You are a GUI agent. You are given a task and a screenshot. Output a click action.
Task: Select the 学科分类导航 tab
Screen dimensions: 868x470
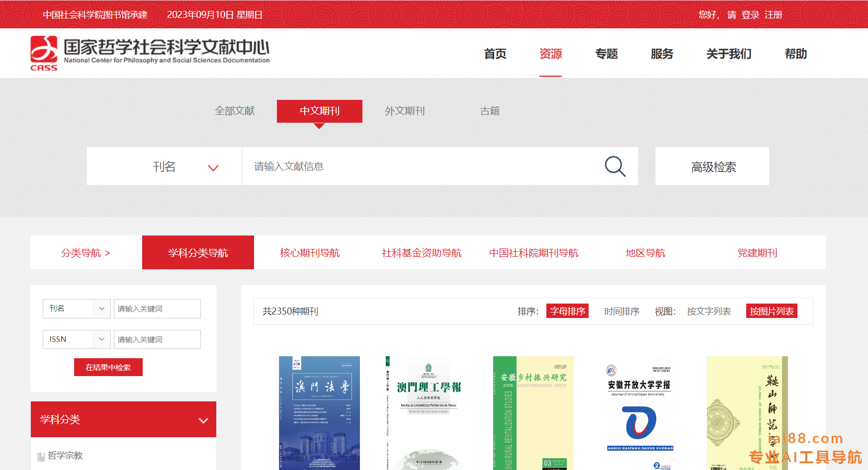198,252
